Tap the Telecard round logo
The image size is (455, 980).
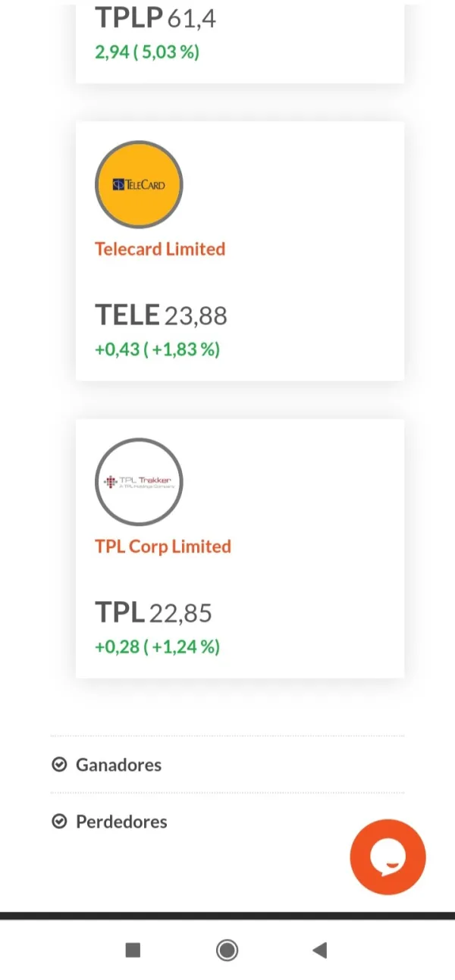click(139, 184)
